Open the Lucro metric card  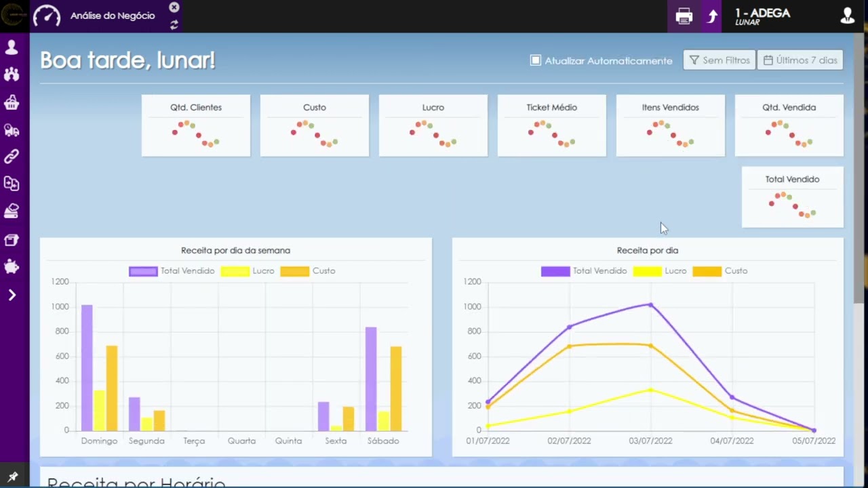433,125
